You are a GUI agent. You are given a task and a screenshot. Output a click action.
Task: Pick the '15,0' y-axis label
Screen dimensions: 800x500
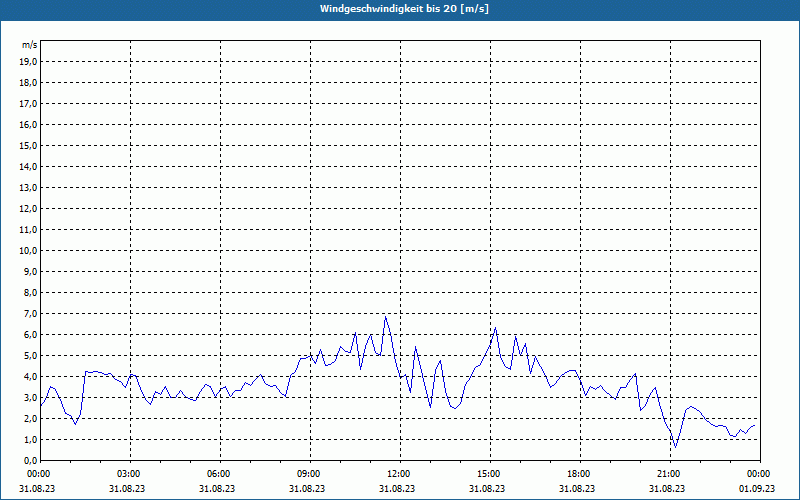pyautogui.click(x=28, y=145)
